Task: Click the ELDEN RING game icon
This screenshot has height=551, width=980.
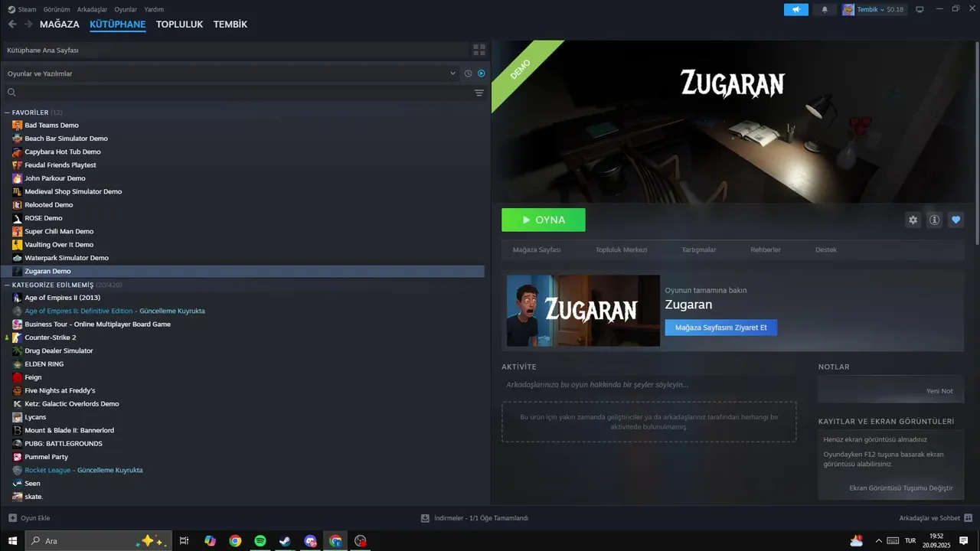Action: pyautogui.click(x=18, y=364)
